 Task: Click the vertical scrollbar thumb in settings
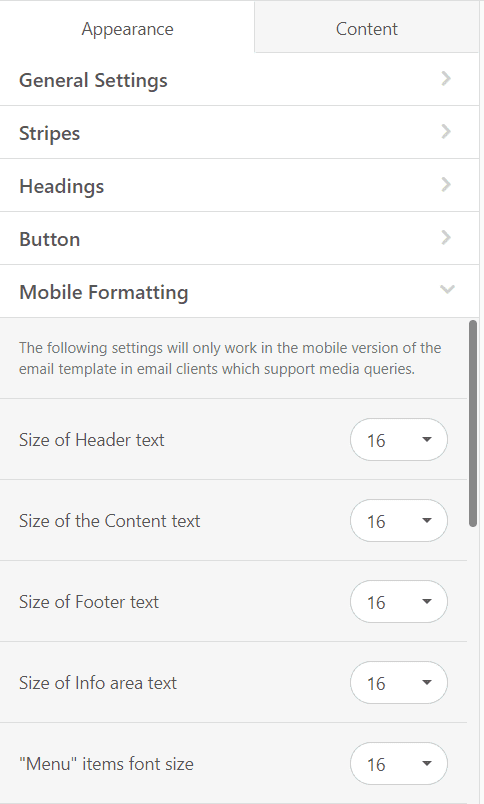pyautogui.click(x=473, y=423)
